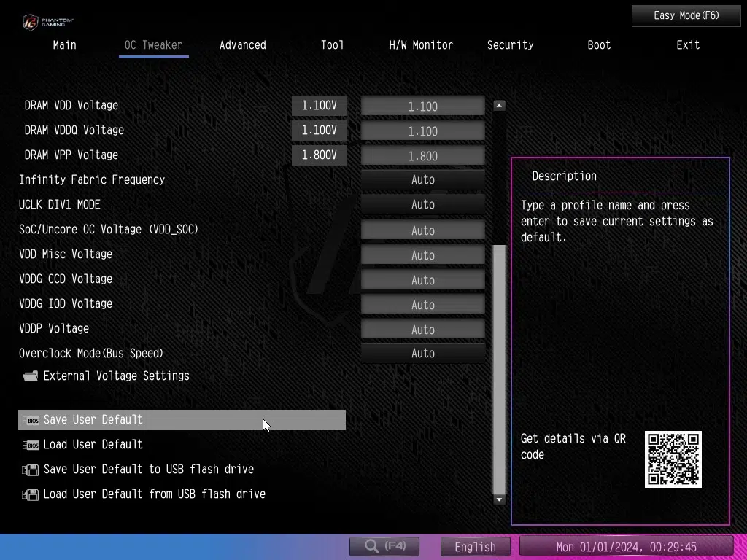Click the QR code image

673,459
